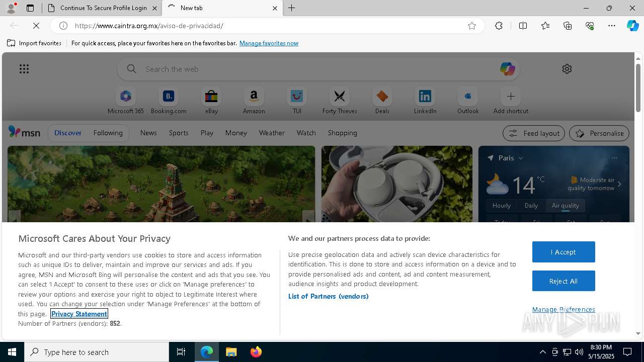Open the Forty Thieves shortcut
Image resolution: width=644 pixels, height=362 pixels.
(x=340, y=101)
